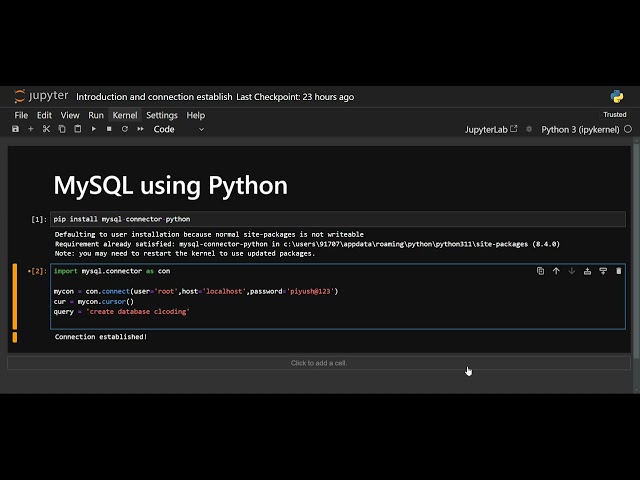This screenshot has width=640, height=480.
Task: Move the active cell up
Action: pos(556,271)
